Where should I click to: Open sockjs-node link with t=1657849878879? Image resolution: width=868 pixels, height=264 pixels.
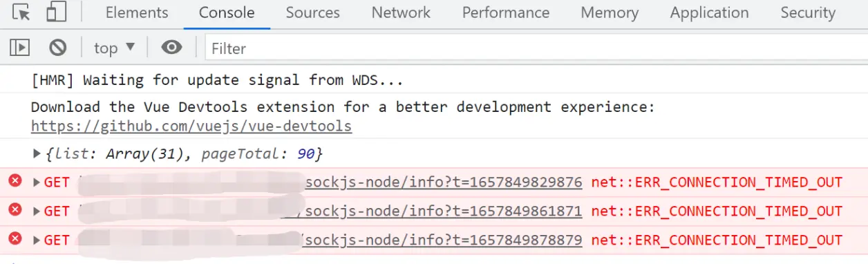tap(441, 240)
